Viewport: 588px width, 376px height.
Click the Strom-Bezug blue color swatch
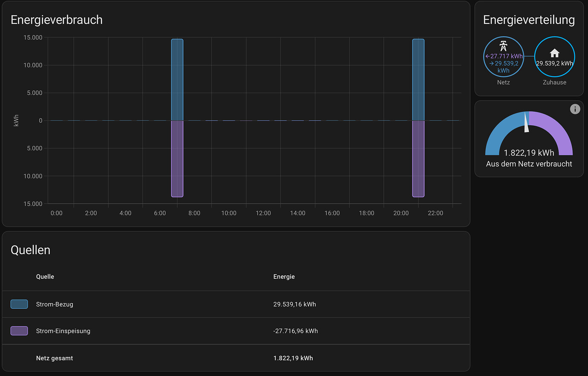(19, 304)
